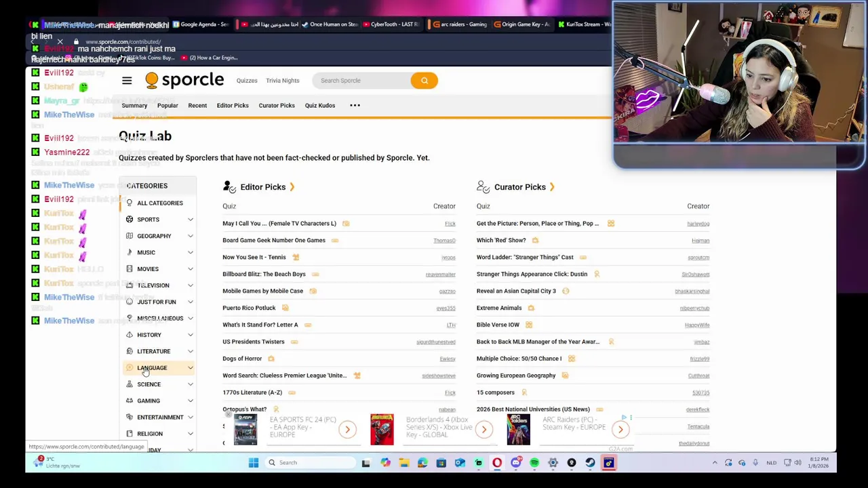Viewport: 868px width, 488px height.
Task: Expand the Sports category chevron
Action: (190, 220)
